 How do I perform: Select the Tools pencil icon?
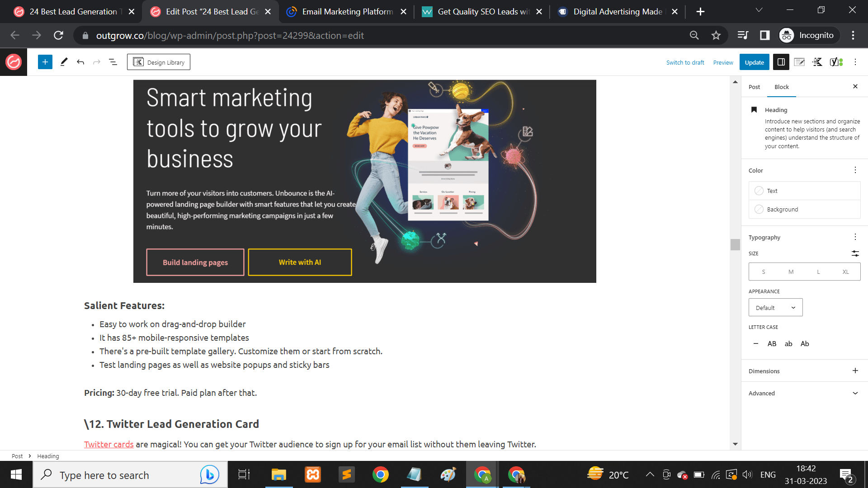click(x=64, y=62)
